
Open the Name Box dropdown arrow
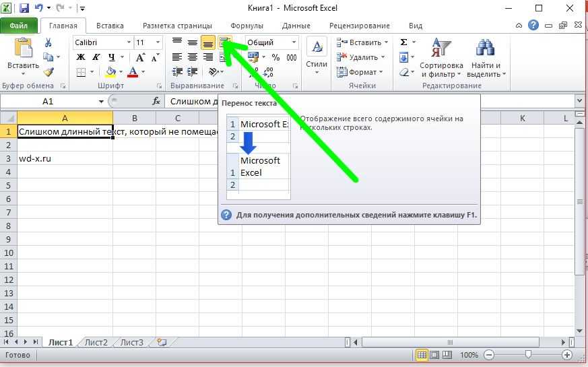tap(101, 102)
